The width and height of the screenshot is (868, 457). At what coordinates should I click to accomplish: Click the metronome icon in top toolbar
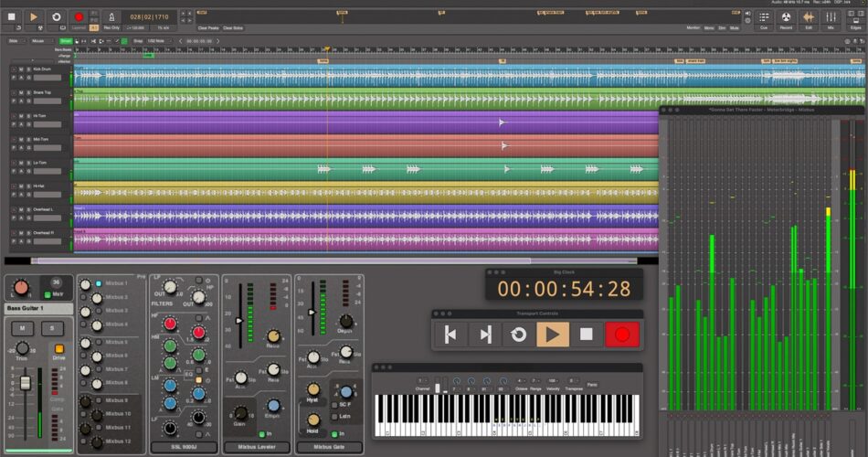tap(111, 16)
